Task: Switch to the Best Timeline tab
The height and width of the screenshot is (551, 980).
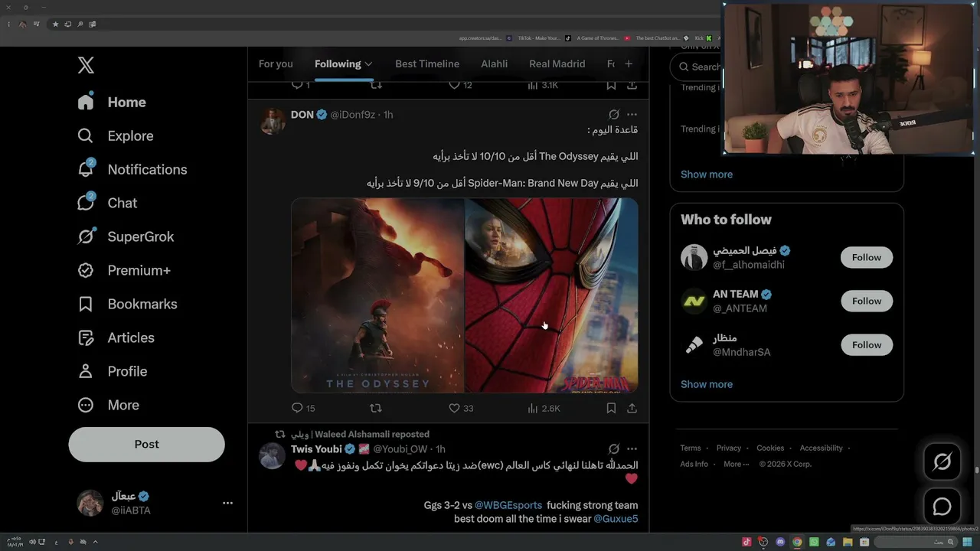Action: (x=427, y=64)
